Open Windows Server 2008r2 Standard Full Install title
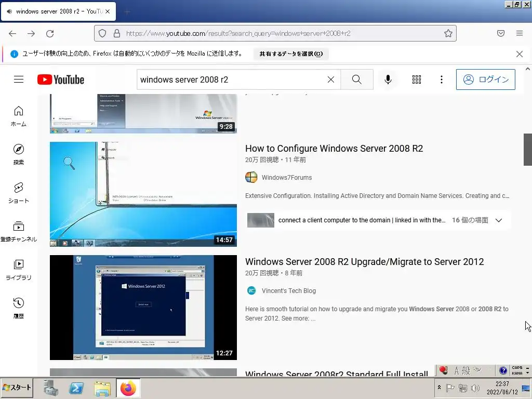The image size is (532, 399). (x=337, y=373)
